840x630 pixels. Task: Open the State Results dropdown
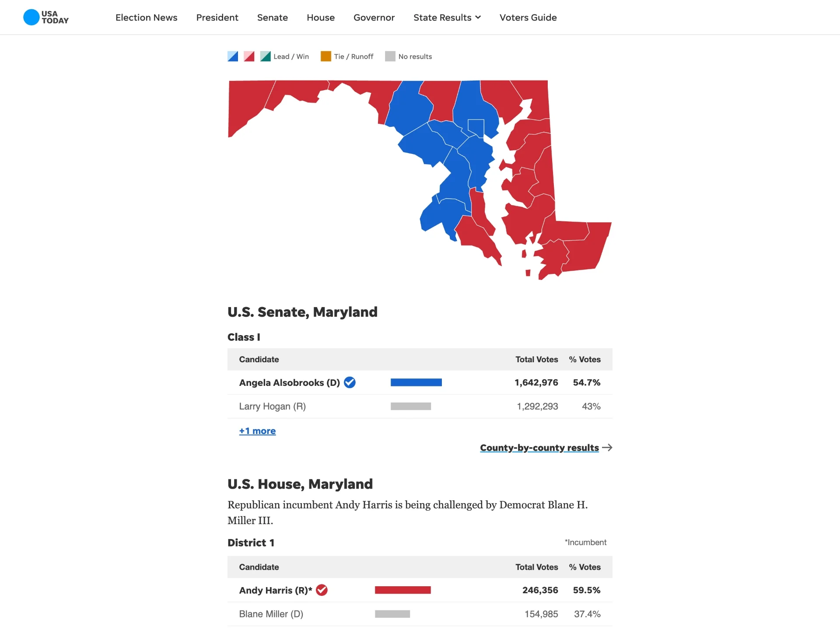(447, 17)
